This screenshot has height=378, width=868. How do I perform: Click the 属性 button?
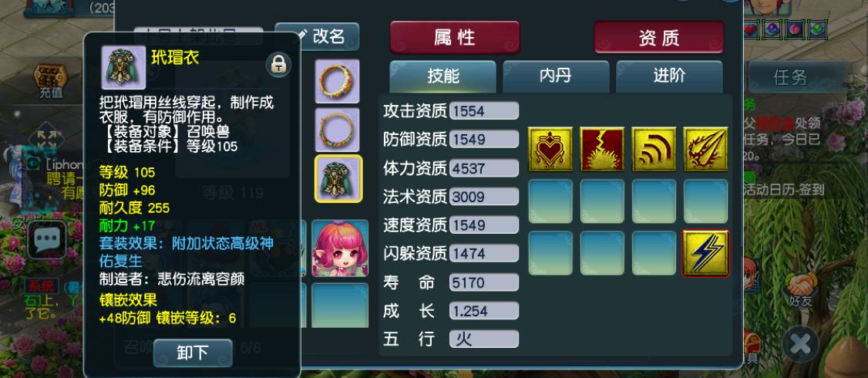455,38
